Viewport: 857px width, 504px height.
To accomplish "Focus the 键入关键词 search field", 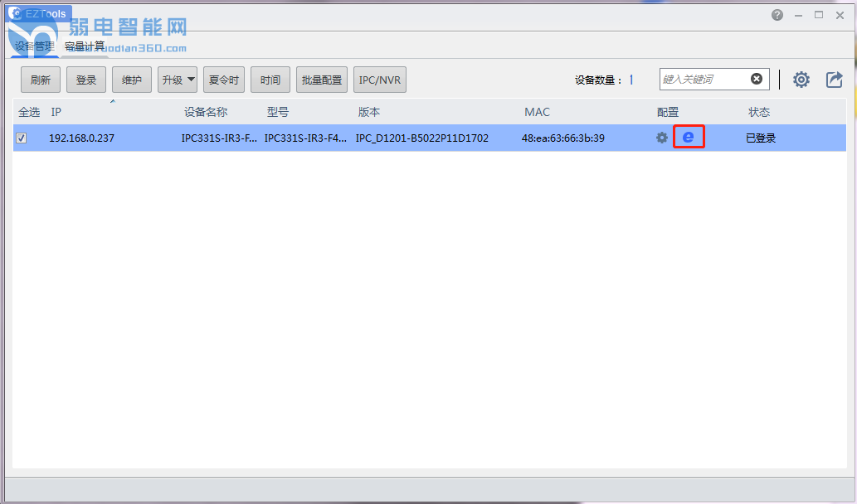I will click(x=704, y=80).
